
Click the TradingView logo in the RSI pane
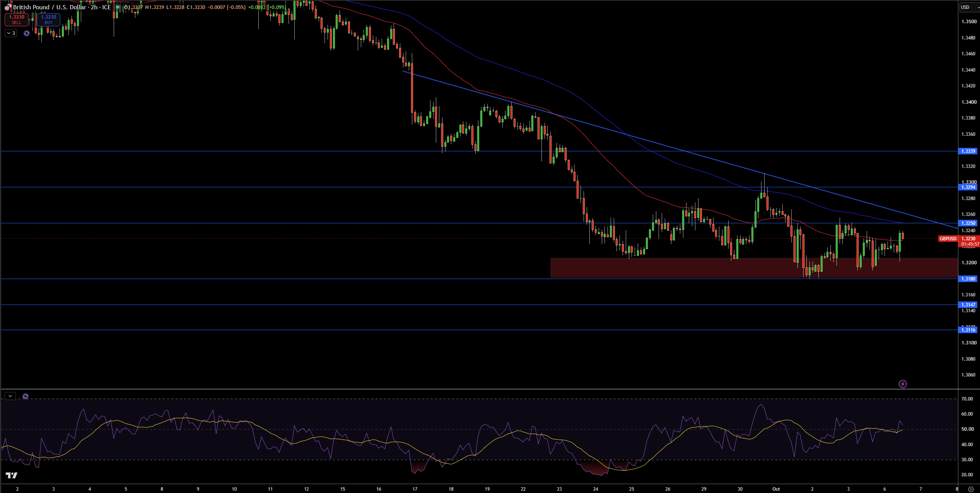coord(12,475)
